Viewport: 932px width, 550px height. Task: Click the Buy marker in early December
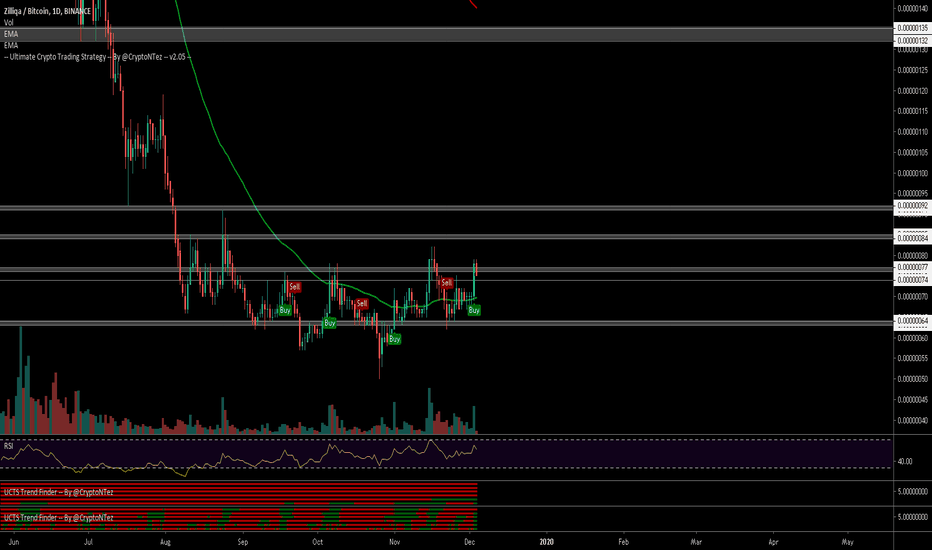tap(474, 310)
